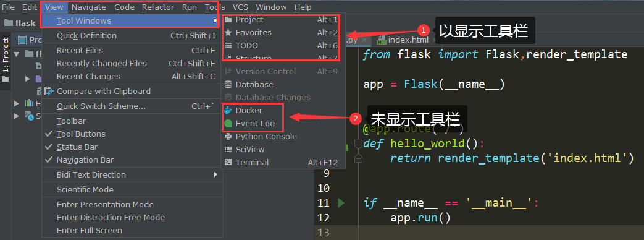
Task: Open the File menu
Action: 8,7
